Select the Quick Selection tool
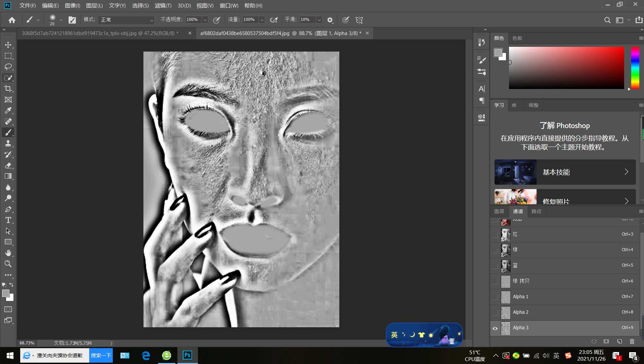Viewport: 644px width, 364px height. pos(8,78)
